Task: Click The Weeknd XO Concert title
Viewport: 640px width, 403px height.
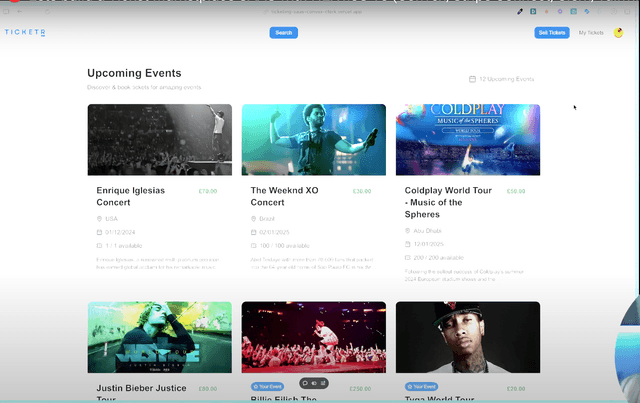Action: (284, 196)
